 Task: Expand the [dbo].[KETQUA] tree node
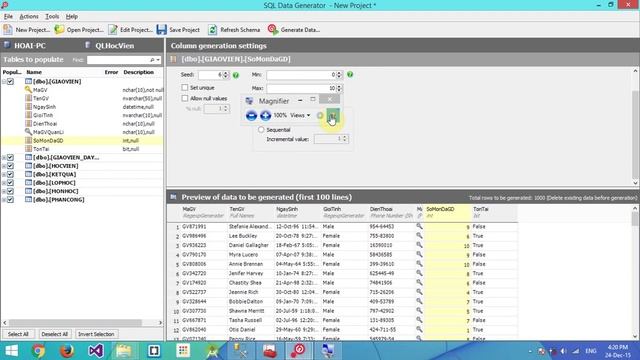click(x=4, y=174)
